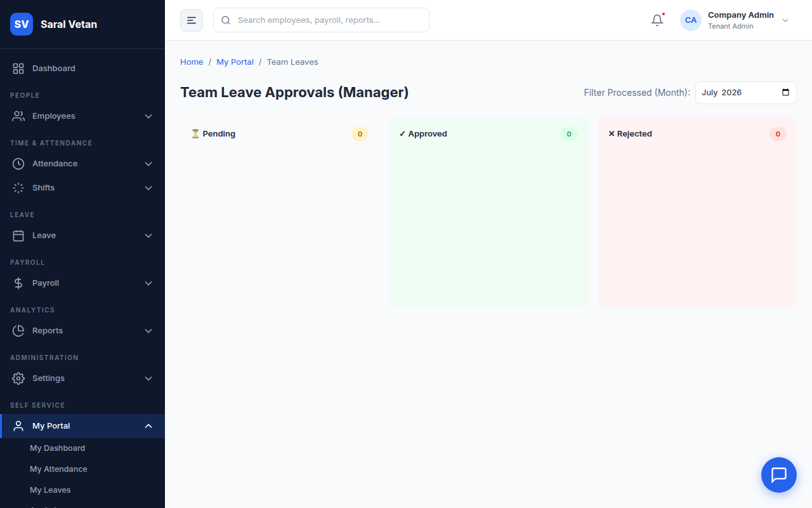Click the CA user avatar
Image resolution: width=812 pixels, height=508 pixels.
691,20
